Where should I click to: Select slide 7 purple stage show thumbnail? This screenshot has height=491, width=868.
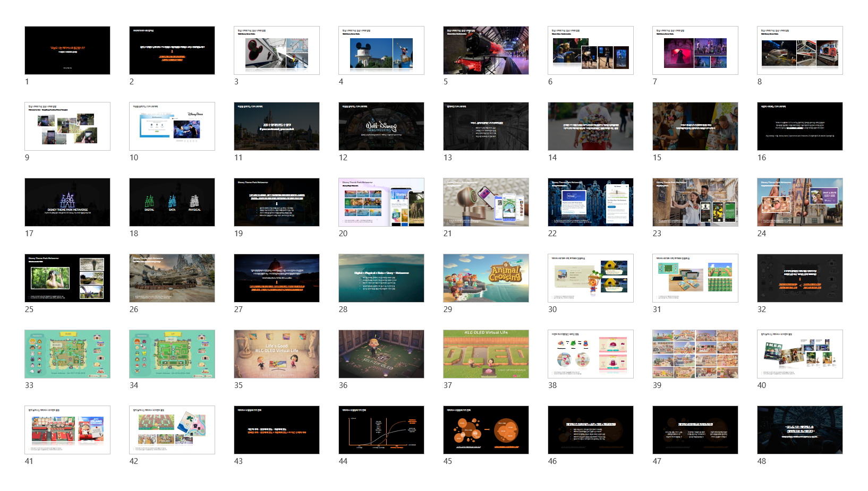point(695,50)
